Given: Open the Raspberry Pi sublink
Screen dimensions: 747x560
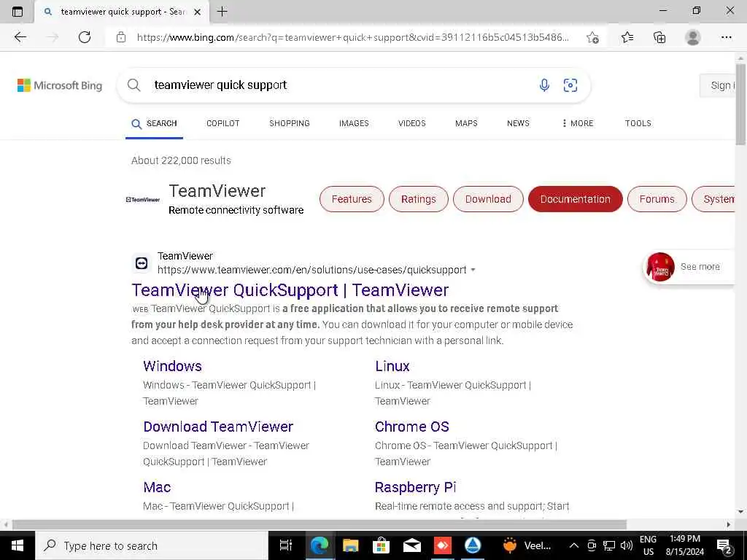Looking at the screenshot, I should click(x=415, y=487).
